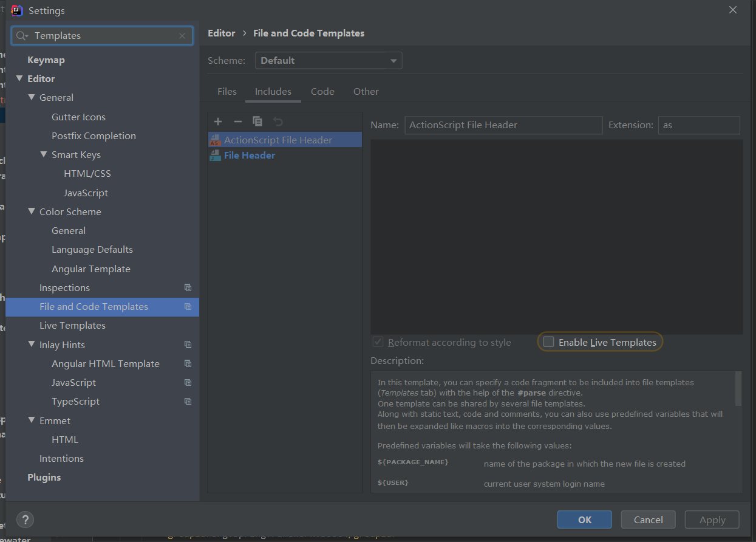Open Intentions settings
The width and height of the screenshot is (756, 542).
[x=61, y=459]
